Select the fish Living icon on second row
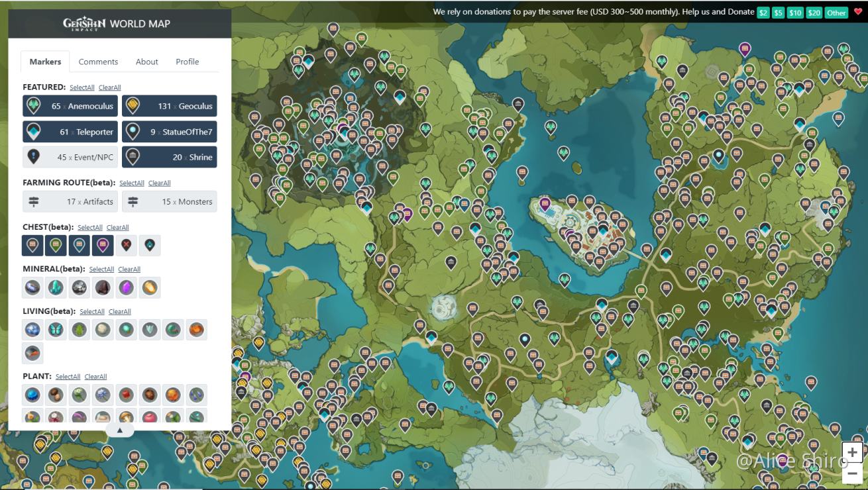 (x=33, y=353)
